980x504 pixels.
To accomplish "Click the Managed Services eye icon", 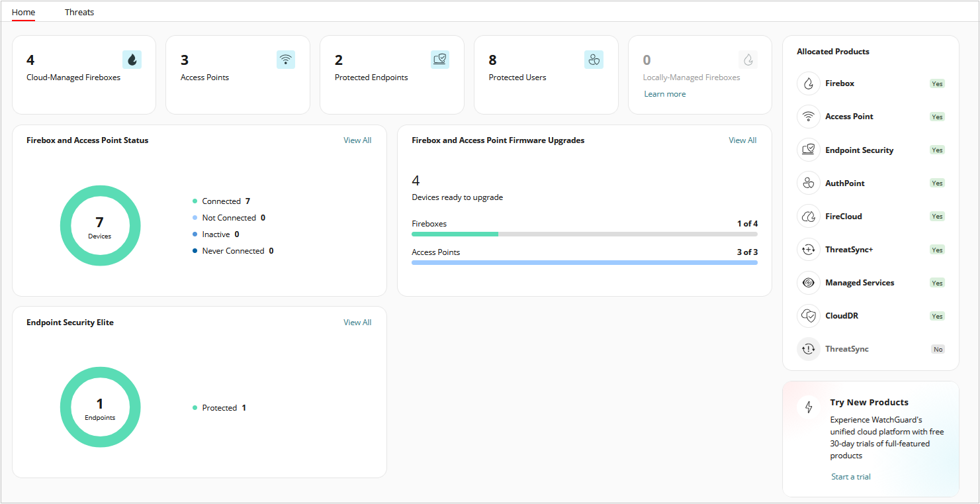I will pos(809,283).
